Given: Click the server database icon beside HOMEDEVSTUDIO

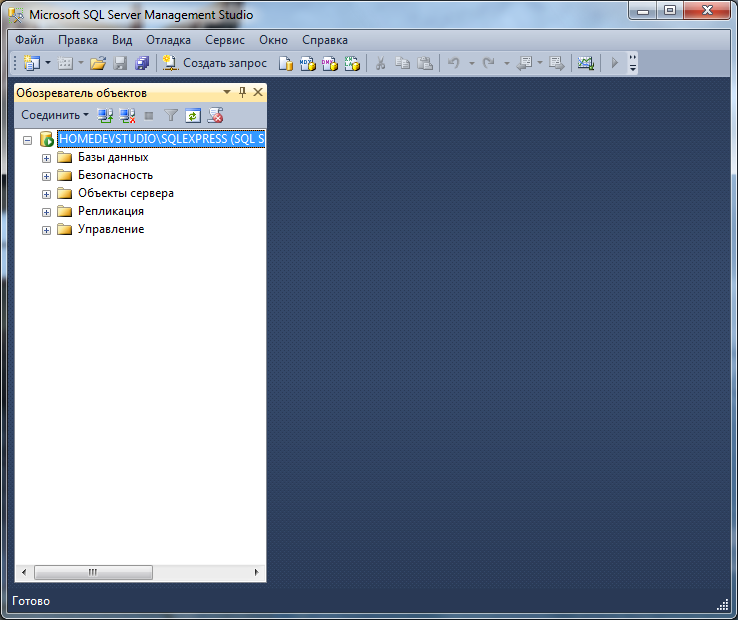Looking at the screenshot, I should pos(47,139).
